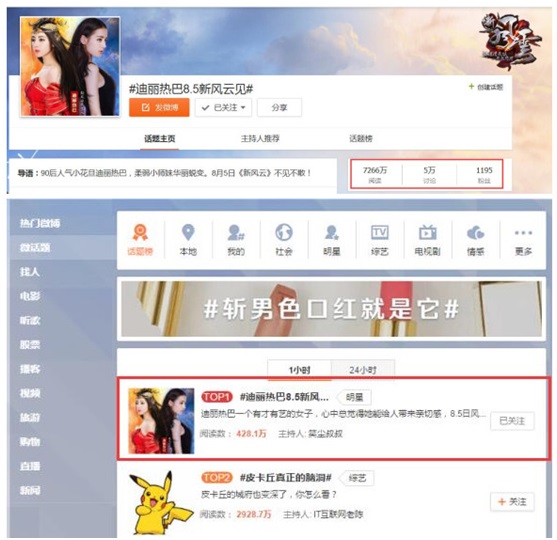Click the 明星 tag on TOP1 topic
Image resolution: width=557 pixels, height=540 pixels.
point(355,397)
